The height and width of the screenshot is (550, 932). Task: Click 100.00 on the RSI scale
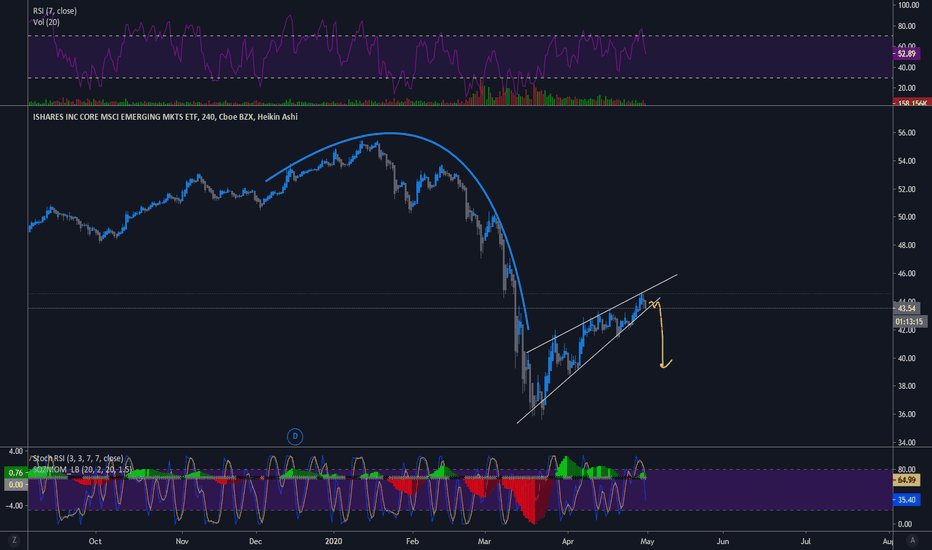[x=908, y=5]
